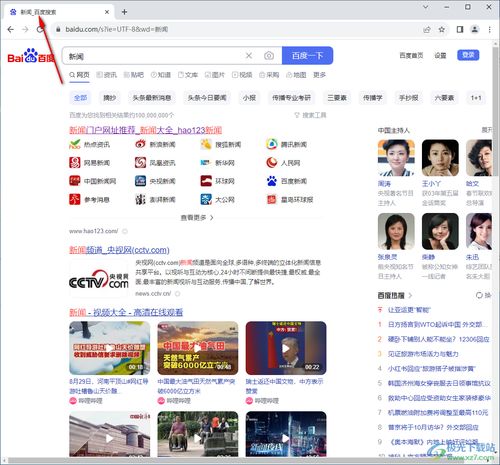Go back with the browser back arrow
This screenshot has height=465, width=500.
coord(11,29)
